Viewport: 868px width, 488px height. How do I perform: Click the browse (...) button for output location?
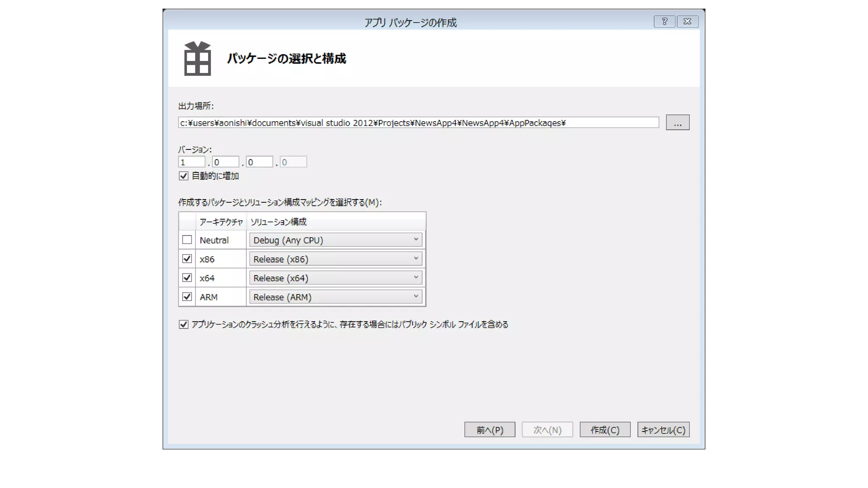[x=677, y=123]
